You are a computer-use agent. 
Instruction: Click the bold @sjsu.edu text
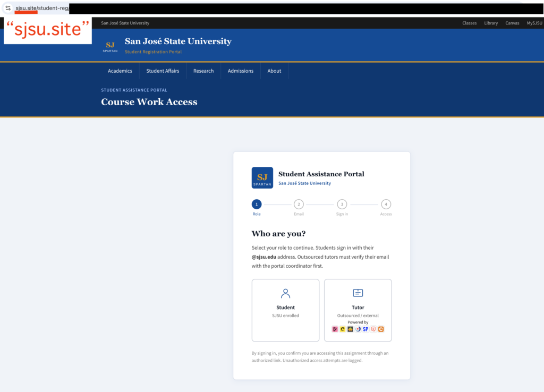(x=263, y=257)
